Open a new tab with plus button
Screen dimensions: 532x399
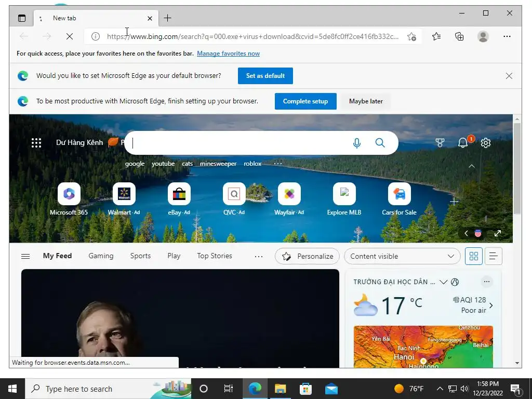pyautogui.click(x=167, y=18)
